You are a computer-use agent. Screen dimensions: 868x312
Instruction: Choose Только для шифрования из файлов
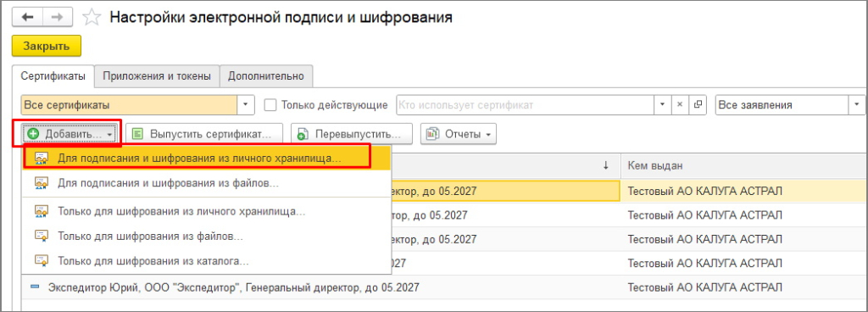pyautogui.click(x=206, y=236)
